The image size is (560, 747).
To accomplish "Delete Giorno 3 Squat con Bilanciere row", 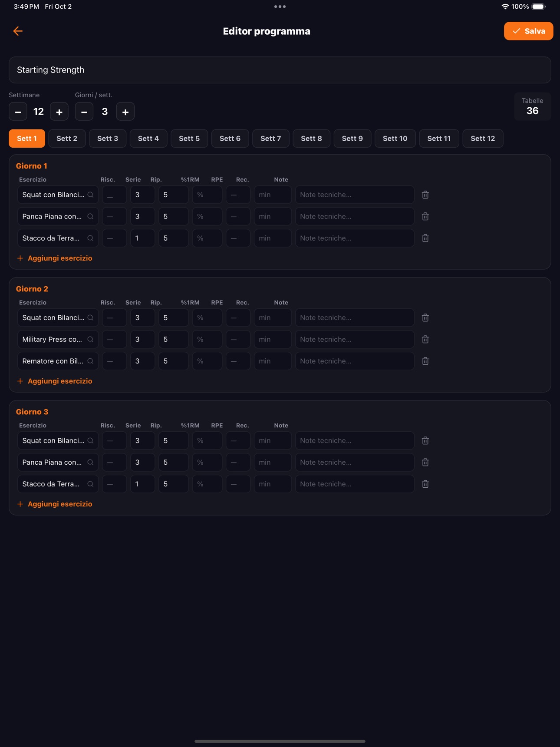I will 425,440.
